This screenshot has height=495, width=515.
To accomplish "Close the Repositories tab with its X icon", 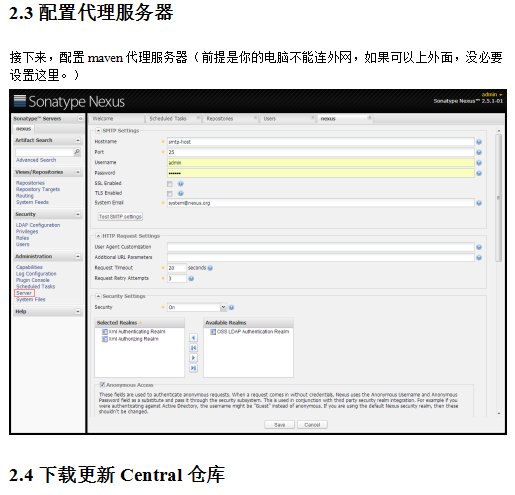I will (x=255, y=118).
